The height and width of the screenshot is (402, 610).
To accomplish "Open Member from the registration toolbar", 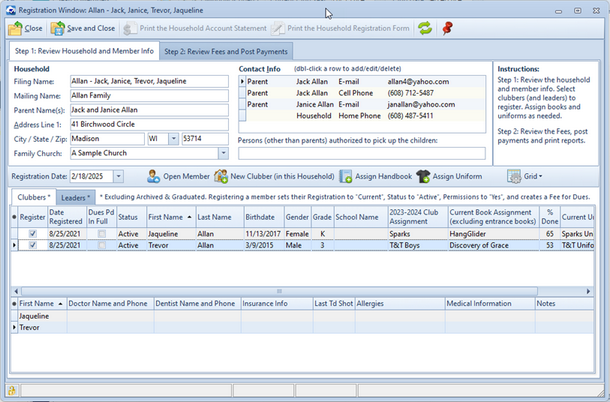I will [x=178, y=176].
